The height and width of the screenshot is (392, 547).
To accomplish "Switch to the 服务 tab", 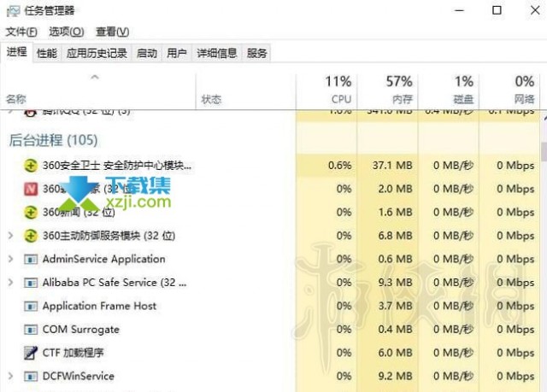I will click(x=256, y=53).
